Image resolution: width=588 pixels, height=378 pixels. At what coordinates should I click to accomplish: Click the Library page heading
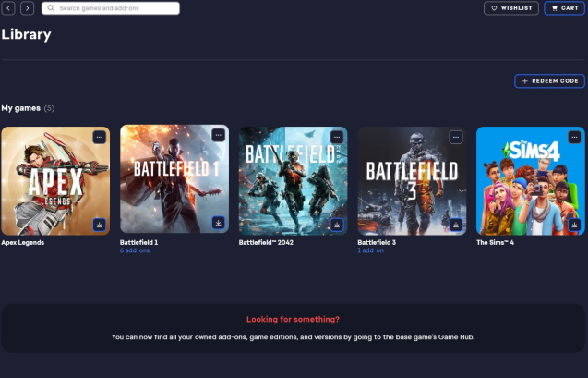(26, 34)
